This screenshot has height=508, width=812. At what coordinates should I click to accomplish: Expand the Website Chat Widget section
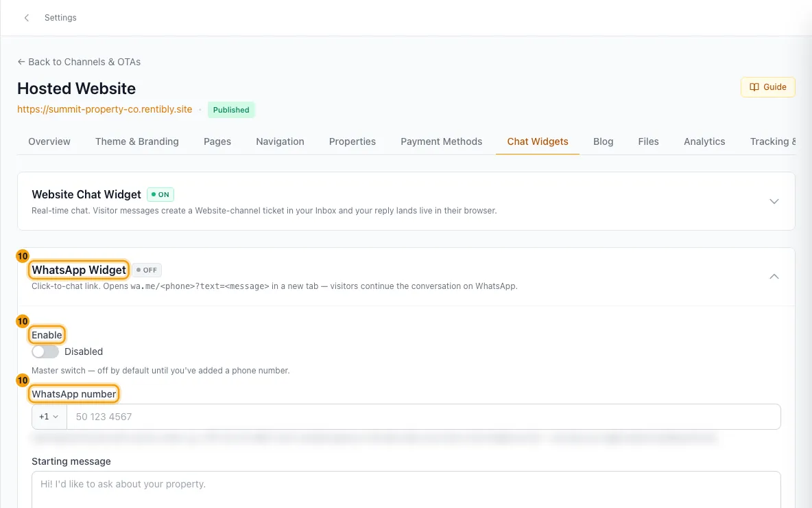tap(774, 201)
